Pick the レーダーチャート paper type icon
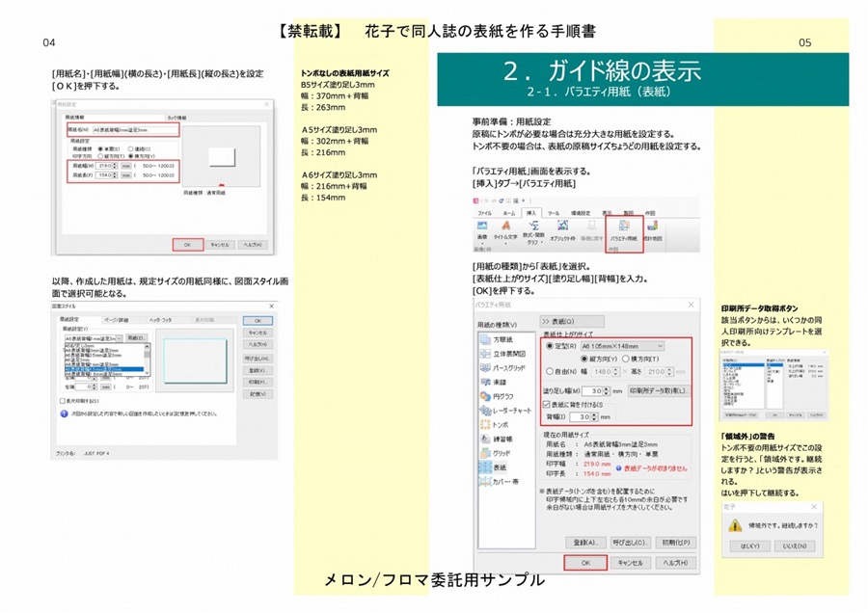 485,411
